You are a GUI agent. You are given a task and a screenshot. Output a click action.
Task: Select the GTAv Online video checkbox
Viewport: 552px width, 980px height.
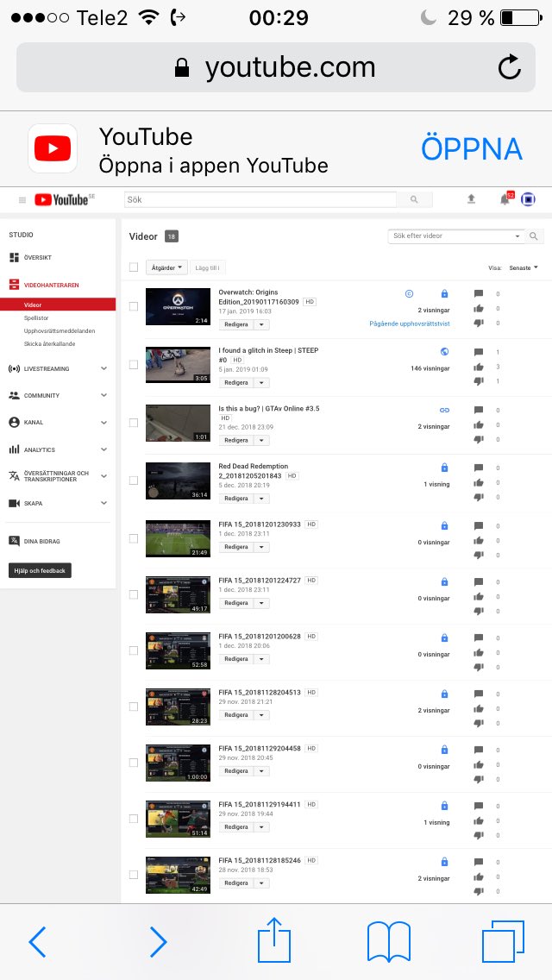(133, 423)
